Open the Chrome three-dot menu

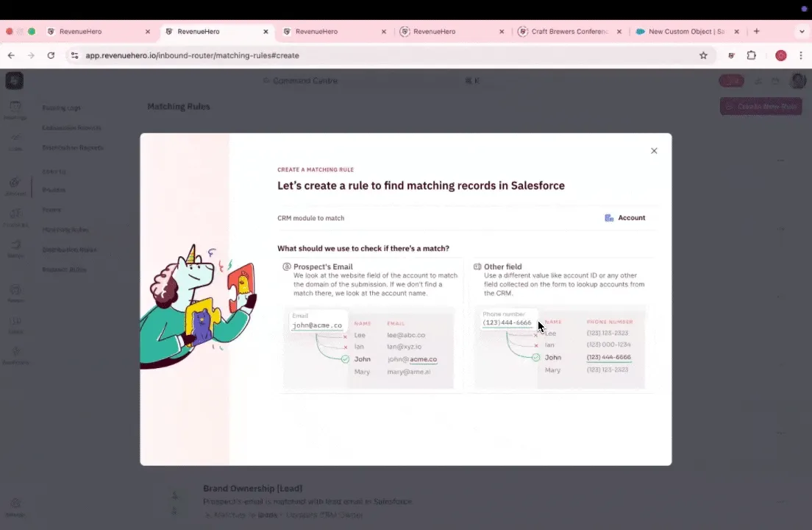click(x=801, y=55)
